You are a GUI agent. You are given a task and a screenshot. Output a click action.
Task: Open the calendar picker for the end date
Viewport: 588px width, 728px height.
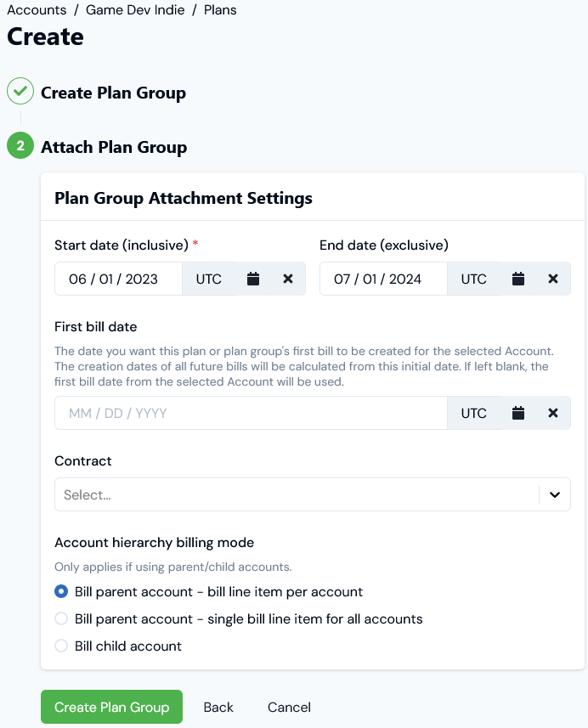click(x=517, y=278)
